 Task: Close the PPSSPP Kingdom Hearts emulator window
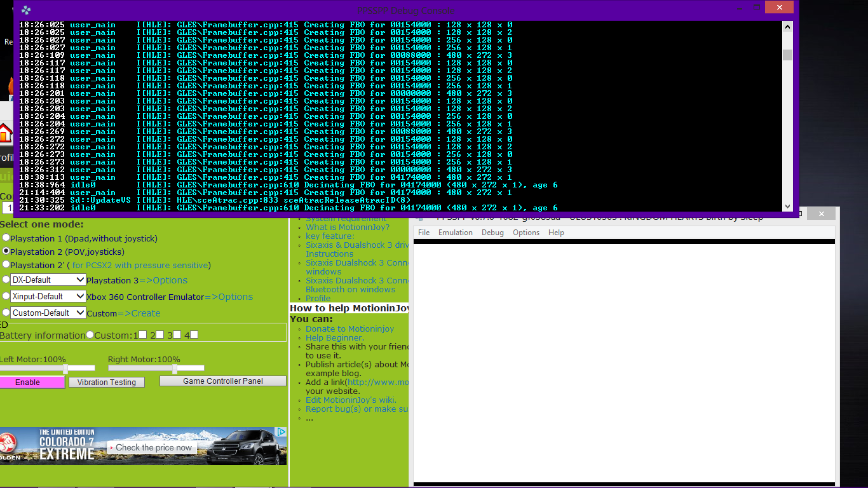[822, 214]
